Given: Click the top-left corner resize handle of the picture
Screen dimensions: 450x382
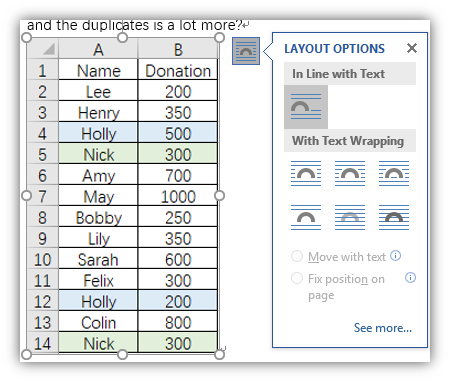Looking at the screenshot, I should tap(26, 38).
